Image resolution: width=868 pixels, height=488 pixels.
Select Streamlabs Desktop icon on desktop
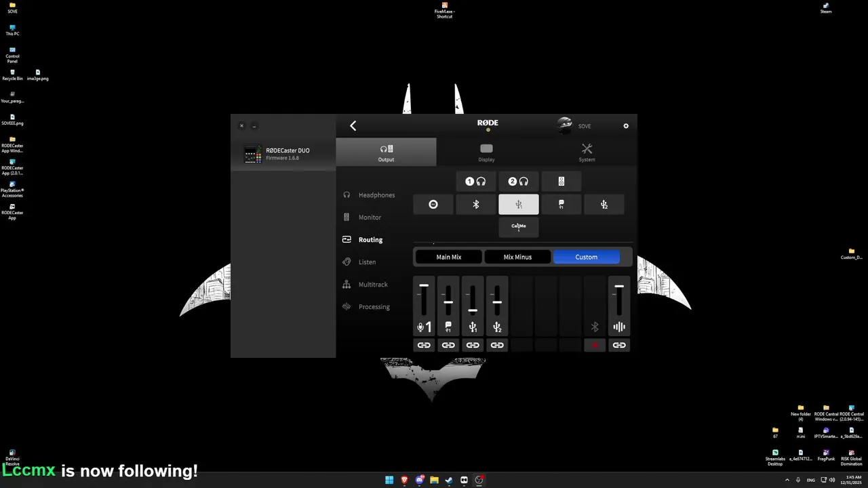click(x=775, y=457)
